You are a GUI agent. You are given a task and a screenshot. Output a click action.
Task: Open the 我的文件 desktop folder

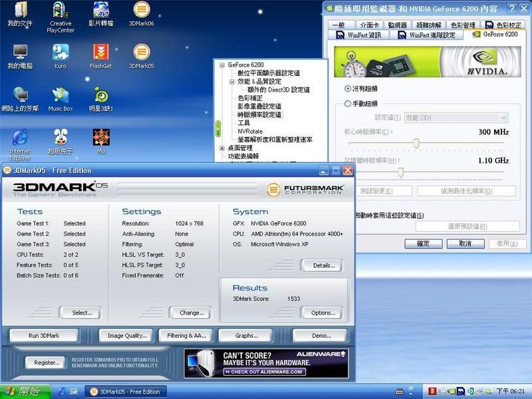coord(20,14)
